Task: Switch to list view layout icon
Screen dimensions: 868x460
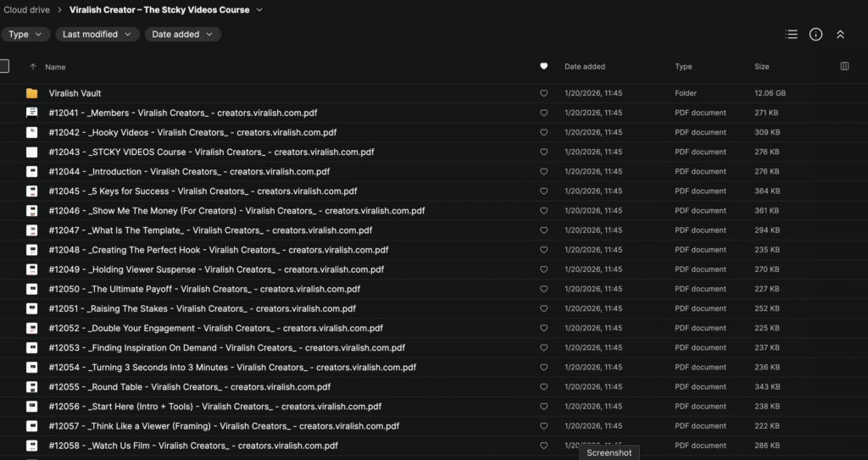Action: tap(791, 35)
